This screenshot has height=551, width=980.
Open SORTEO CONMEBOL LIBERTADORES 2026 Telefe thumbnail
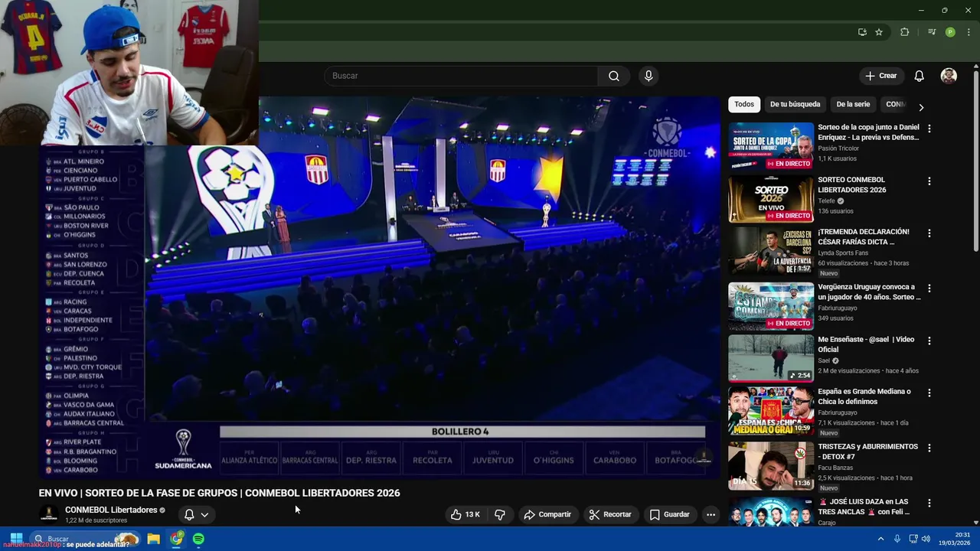(x=771, y=199)
